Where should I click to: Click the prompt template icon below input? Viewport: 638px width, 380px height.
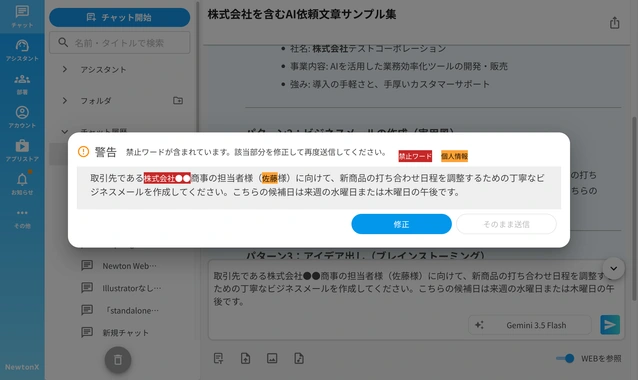(218, 358)
